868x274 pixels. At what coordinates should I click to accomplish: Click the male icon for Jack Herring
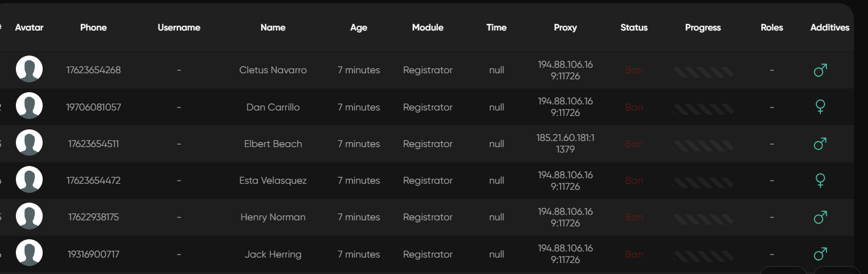820,254
